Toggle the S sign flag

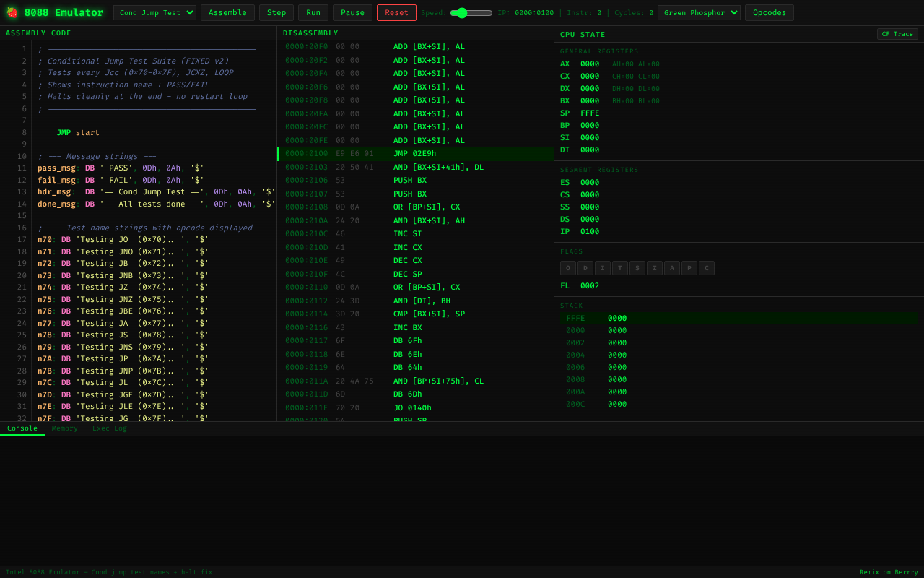click(x=637, y=268)
